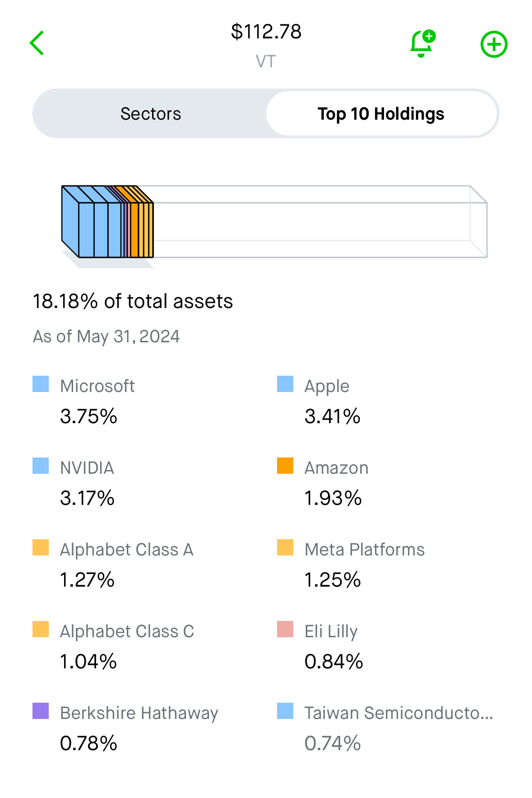Open the Taiwan Semiconductor holding
This screenshot has width=532, height=798.
(x=398, y=714)
